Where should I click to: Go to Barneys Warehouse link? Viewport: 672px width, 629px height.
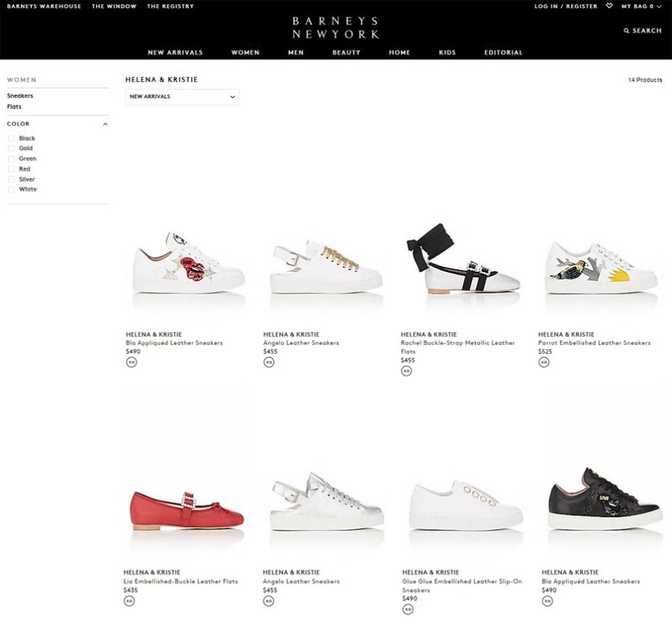(x=44, y=6)
